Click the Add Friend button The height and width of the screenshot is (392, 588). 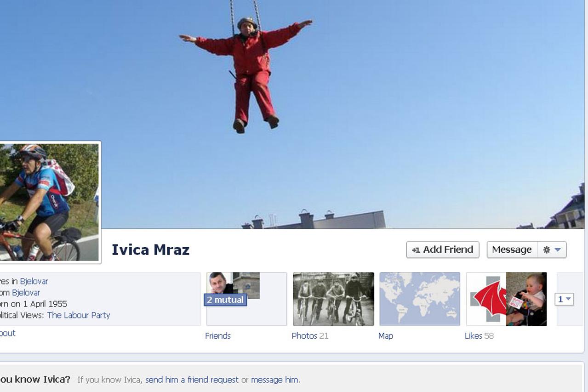pos(442,250)
